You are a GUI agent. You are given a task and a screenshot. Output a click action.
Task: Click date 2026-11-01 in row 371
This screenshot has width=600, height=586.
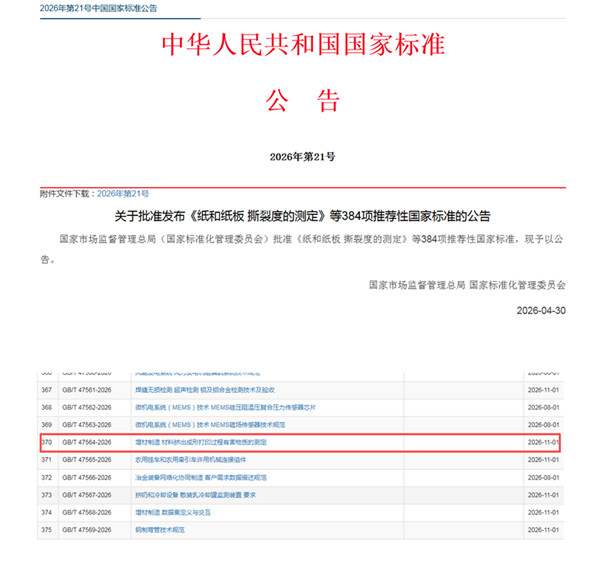(543, 460)
